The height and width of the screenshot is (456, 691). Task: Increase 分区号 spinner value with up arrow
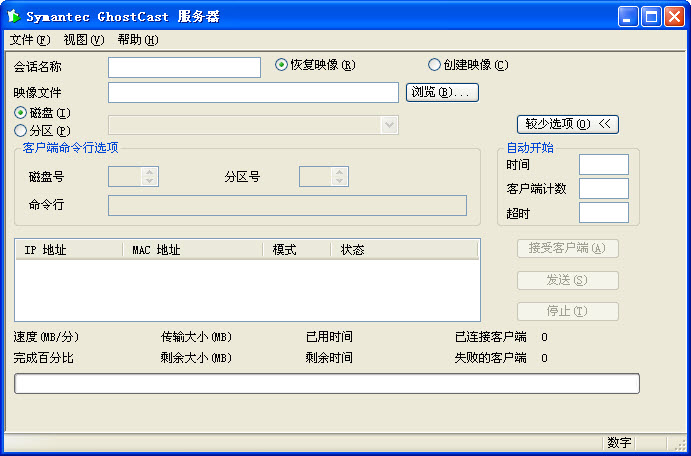click(x=339, y=172)
